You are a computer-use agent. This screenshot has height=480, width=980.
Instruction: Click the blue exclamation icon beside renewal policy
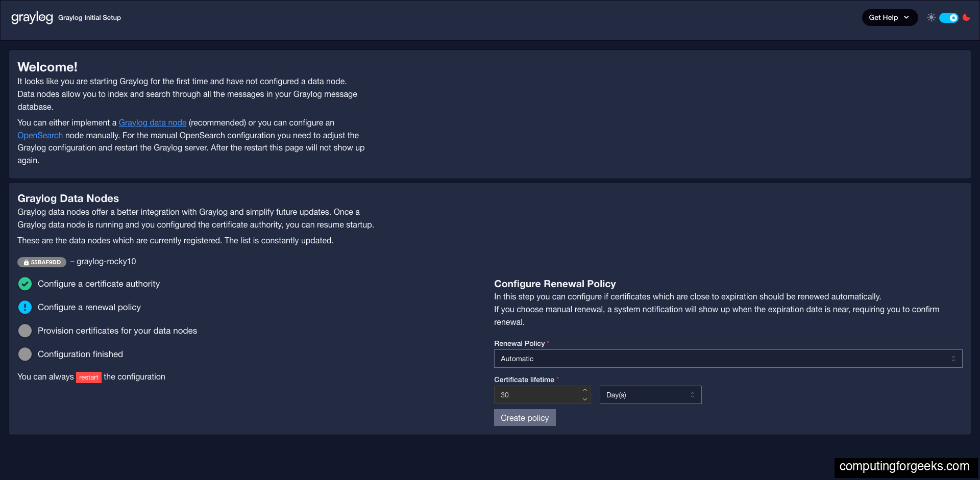(x=24, y=307)
